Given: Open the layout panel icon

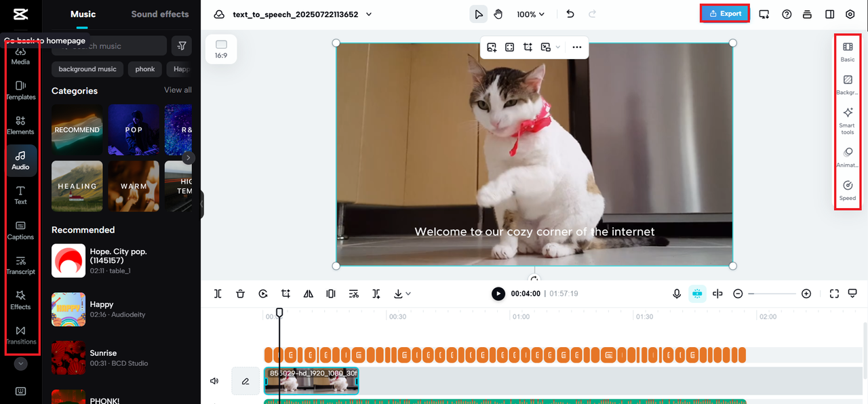Looking at the screenshot, I should click(829, 14).
